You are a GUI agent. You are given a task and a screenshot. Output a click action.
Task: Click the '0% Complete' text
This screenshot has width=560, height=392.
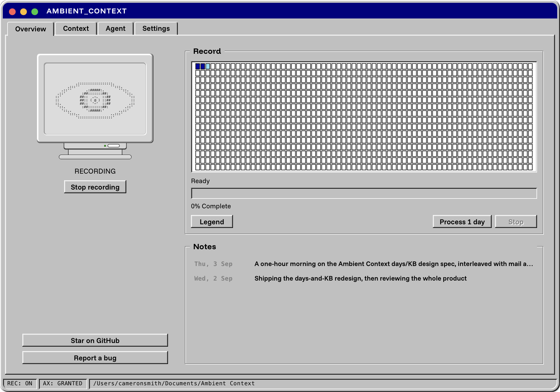pyautogui.click(x=211, y=206)
